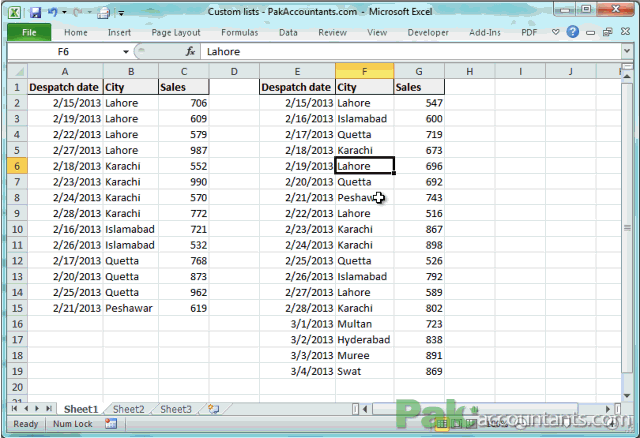Click the Save icon in Quick Access Toolbar
The height and width of the screenshot is (438, 640).
pyautogui.click(x=35, y=12)
